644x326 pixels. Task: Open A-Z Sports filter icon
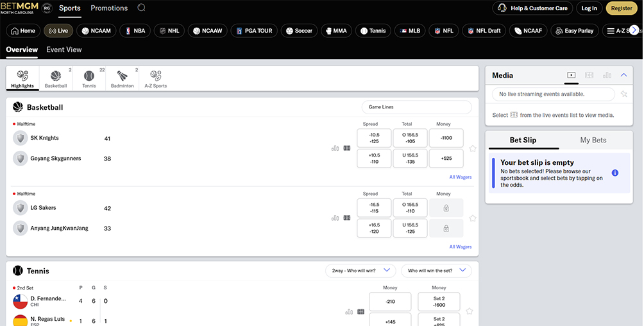[x=156, y=78]
